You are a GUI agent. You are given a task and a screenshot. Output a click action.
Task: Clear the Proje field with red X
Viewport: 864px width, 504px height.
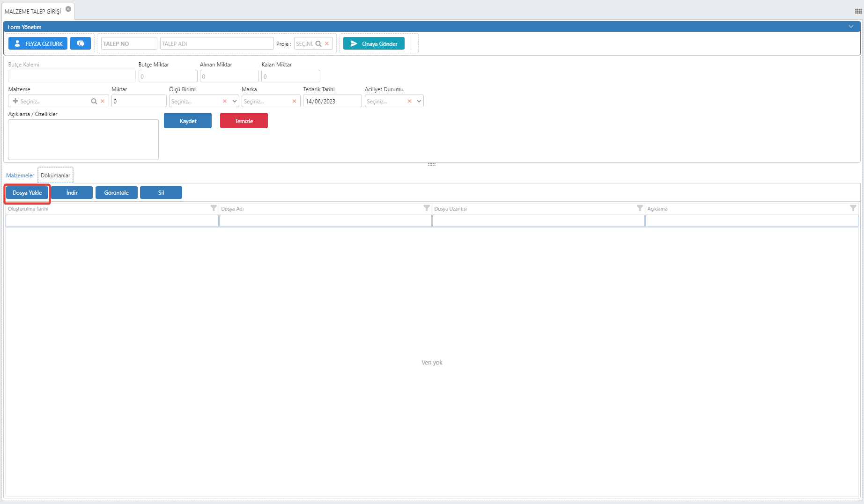click(x=327, y=44)
